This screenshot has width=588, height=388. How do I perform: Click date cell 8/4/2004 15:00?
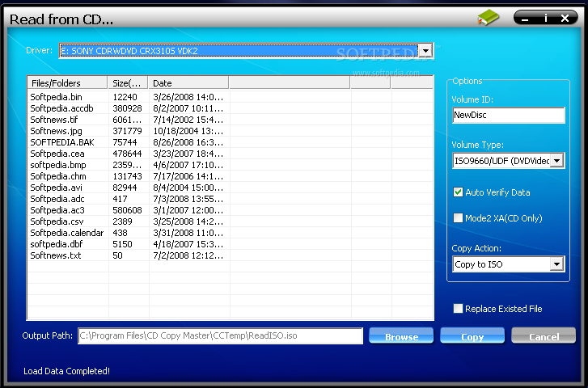[x=188, y=188]
